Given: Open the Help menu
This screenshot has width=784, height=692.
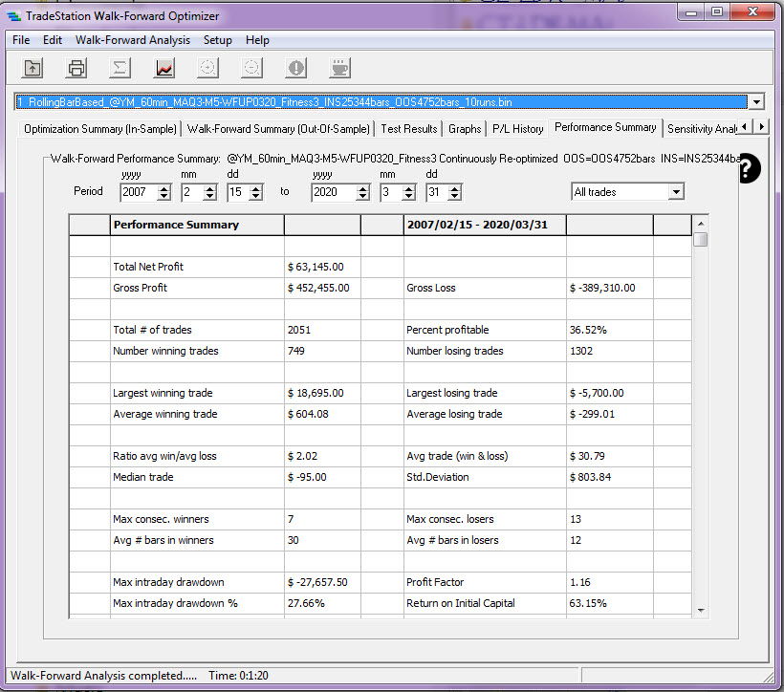Looking at the screenshot, I should tap(257, 40).
